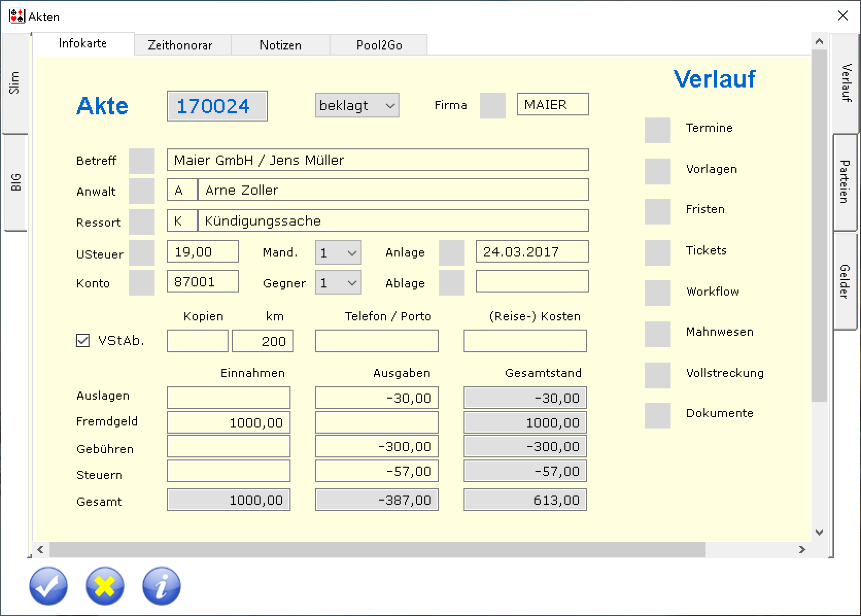
Task: Click the Fristen label in Verlauf list
Action: (705, 210)
